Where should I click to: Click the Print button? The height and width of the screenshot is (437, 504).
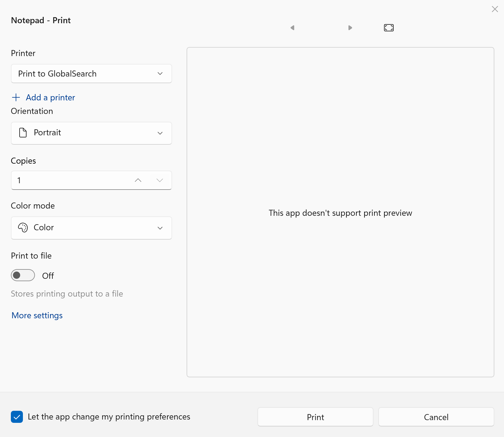click(315, 417)
